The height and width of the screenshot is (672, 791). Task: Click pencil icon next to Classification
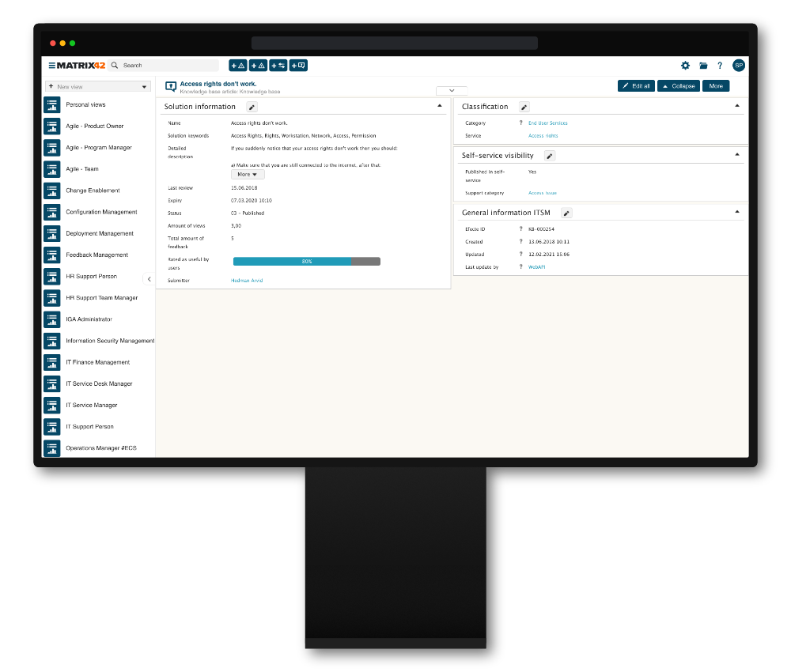pyautogui.click(x=524, y=107)
